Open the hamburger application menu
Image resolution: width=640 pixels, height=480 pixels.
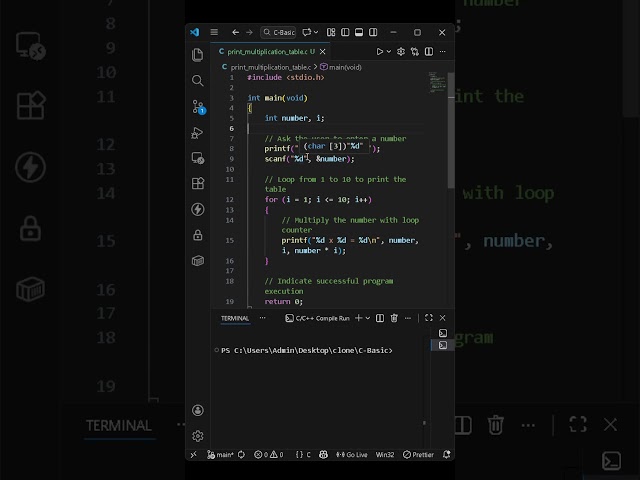click(x=214, y=32)
